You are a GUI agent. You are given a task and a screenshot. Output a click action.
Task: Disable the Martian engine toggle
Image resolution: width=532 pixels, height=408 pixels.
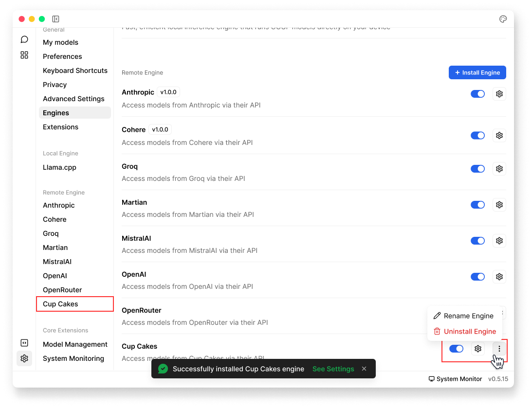[477, 205]
